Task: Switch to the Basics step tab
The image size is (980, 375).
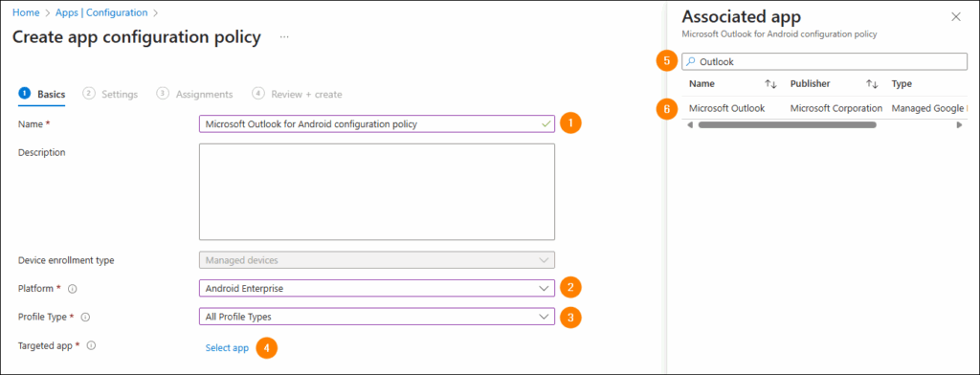Action: tap(42, 95)
